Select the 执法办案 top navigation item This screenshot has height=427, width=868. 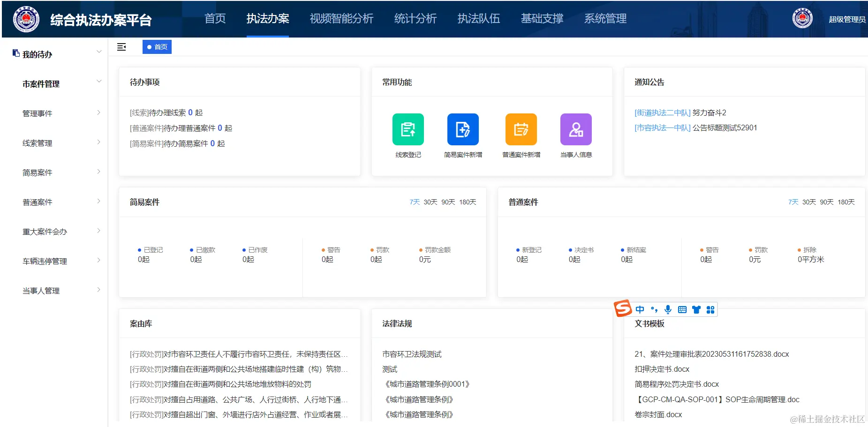click(x=268, y=19)
